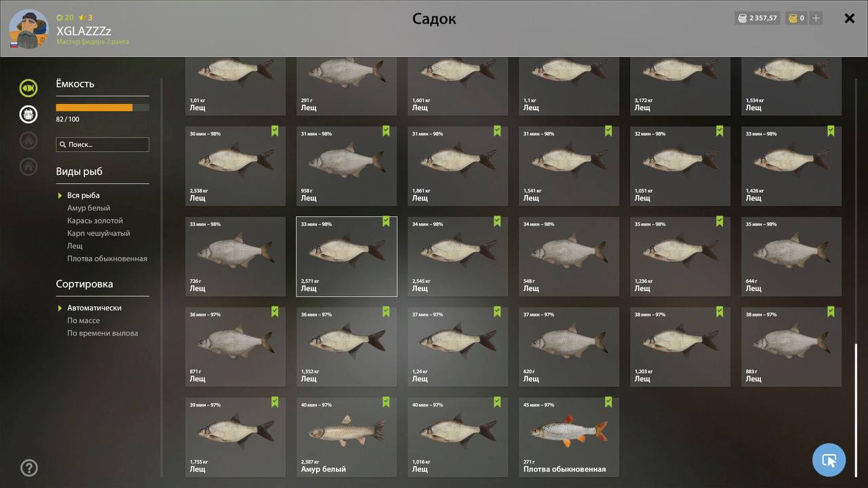Open the fish keepnet sidebar icon
The height and width of the screenshot is (488, 868).
(28, 88)
